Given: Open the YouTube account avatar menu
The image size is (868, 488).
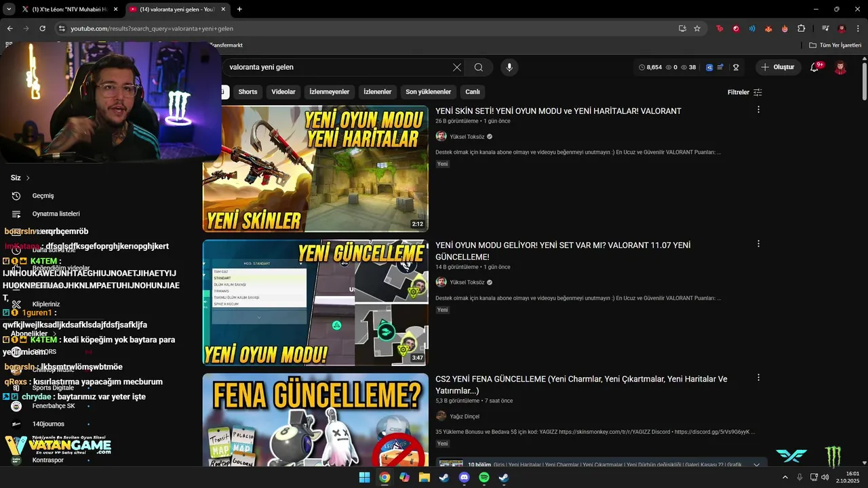Looking at the screenshot, I should click(x=840, y=67).
